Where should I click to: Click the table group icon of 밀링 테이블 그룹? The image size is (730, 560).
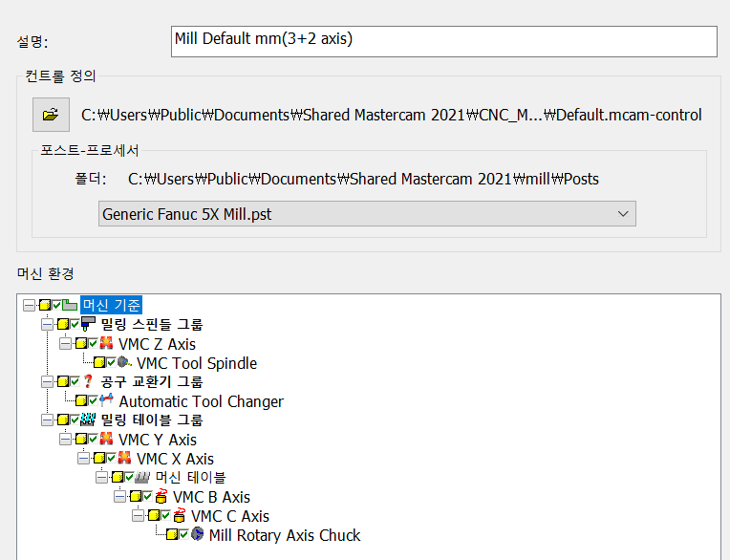[x=88, y=420]
